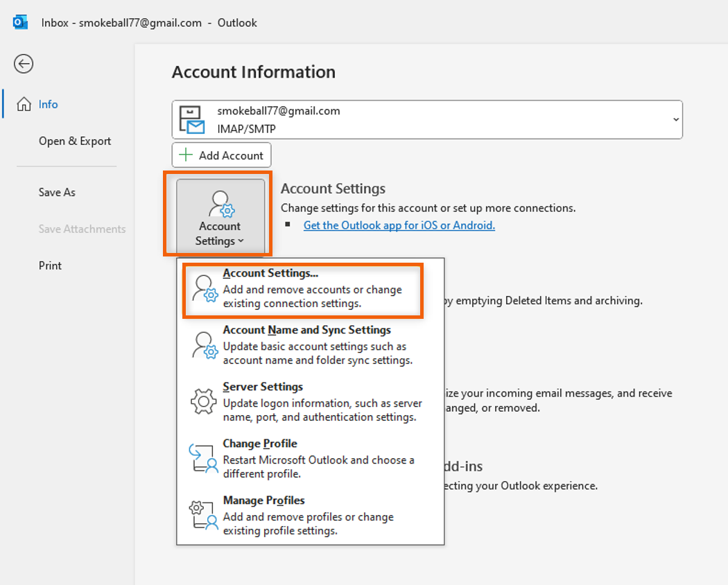Click the icon next to Account Settings... menu entry
Image resolution: width=728 pixels, height=585 pixels.
click(205, 288)
